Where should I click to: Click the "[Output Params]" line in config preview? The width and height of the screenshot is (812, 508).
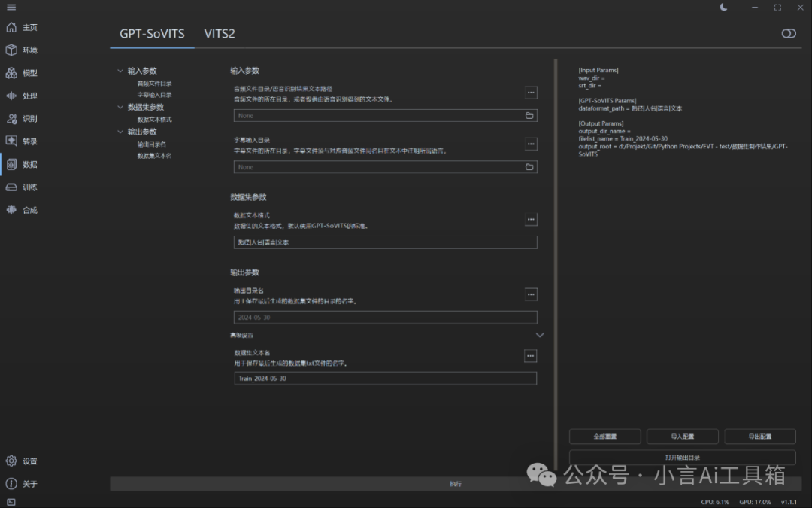601,124
